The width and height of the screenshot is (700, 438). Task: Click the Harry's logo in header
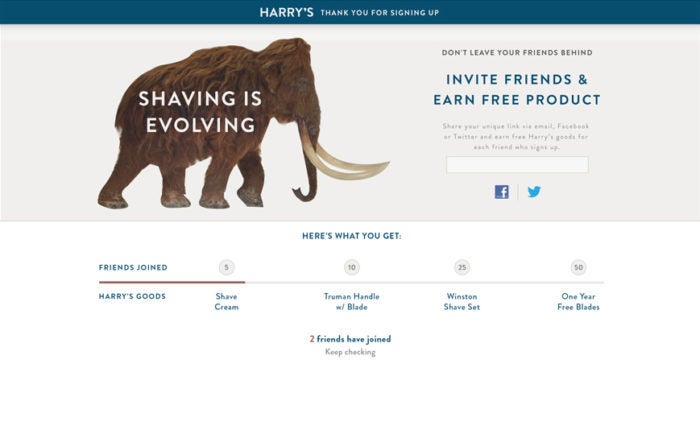[x=286, y=12]
